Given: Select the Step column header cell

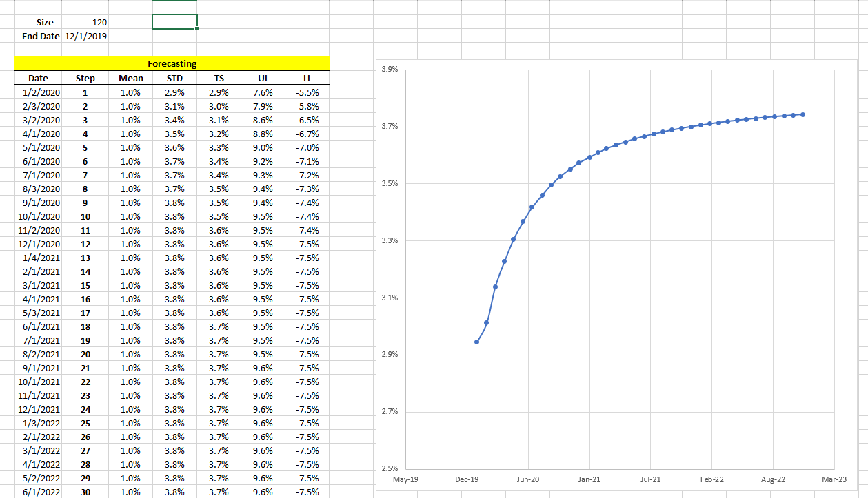Looking at the screenshot, I should (x=85, y=79).
